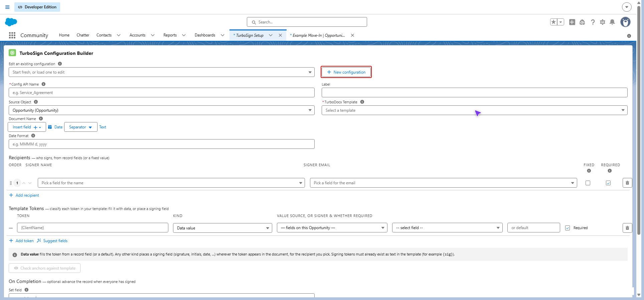Tick the Fixed checkbox for recipient 1
This screenshot has width=644, height=300.
588,183
